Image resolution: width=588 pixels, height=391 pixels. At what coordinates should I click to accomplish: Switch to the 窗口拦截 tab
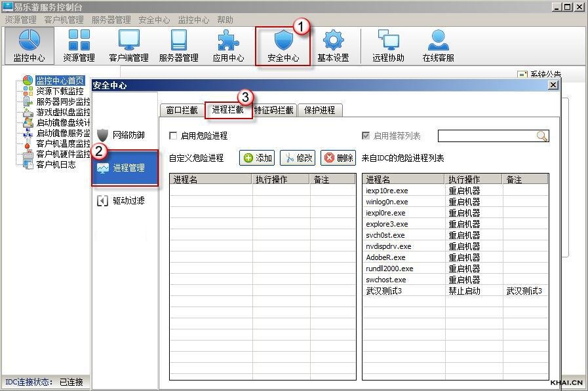click(182, 111)
